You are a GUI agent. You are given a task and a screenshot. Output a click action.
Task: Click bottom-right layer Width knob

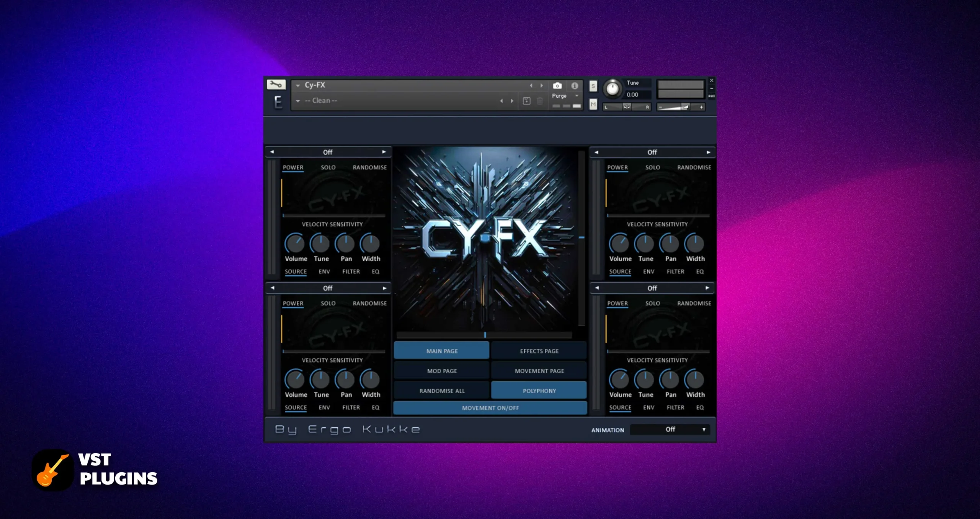(694, 379)
